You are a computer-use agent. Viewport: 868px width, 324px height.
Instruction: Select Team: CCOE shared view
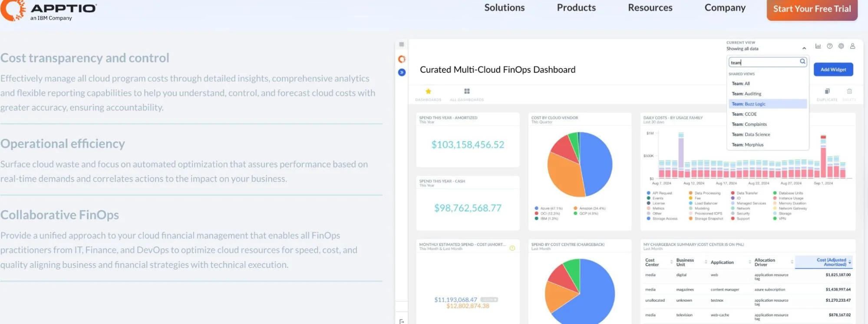[767, 114]
